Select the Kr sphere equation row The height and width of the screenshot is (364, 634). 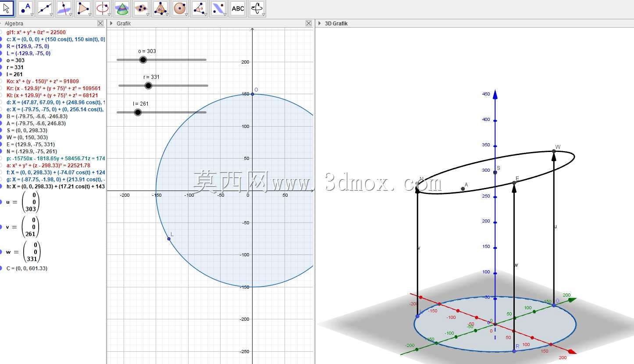53,88
